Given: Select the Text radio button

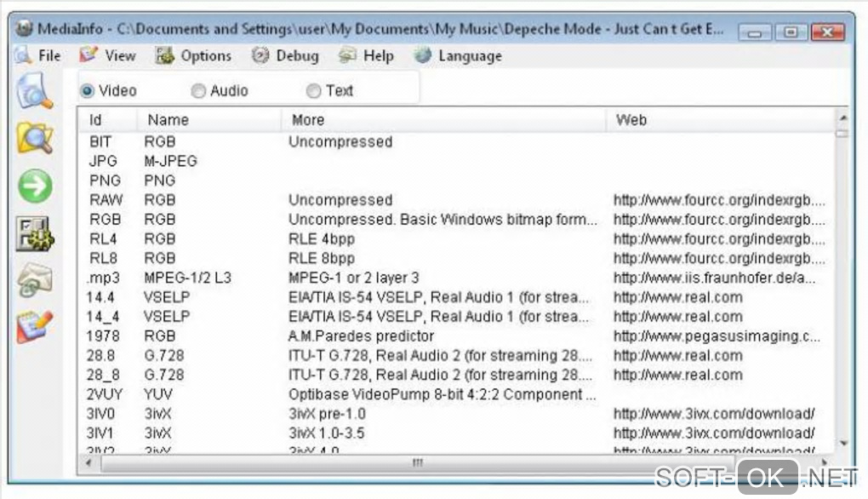Looking at the screenshot, I should [x=313, y=90].
